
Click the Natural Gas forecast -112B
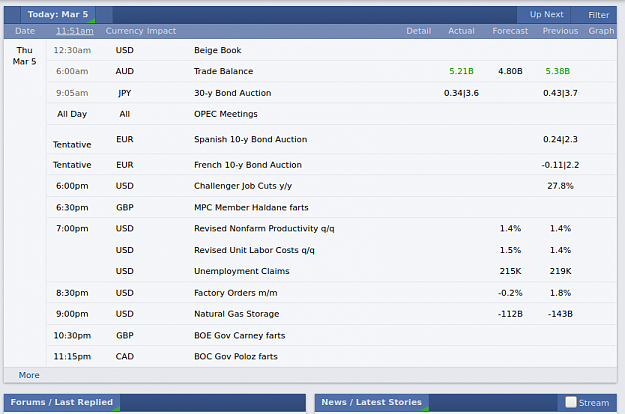[510, 314]
